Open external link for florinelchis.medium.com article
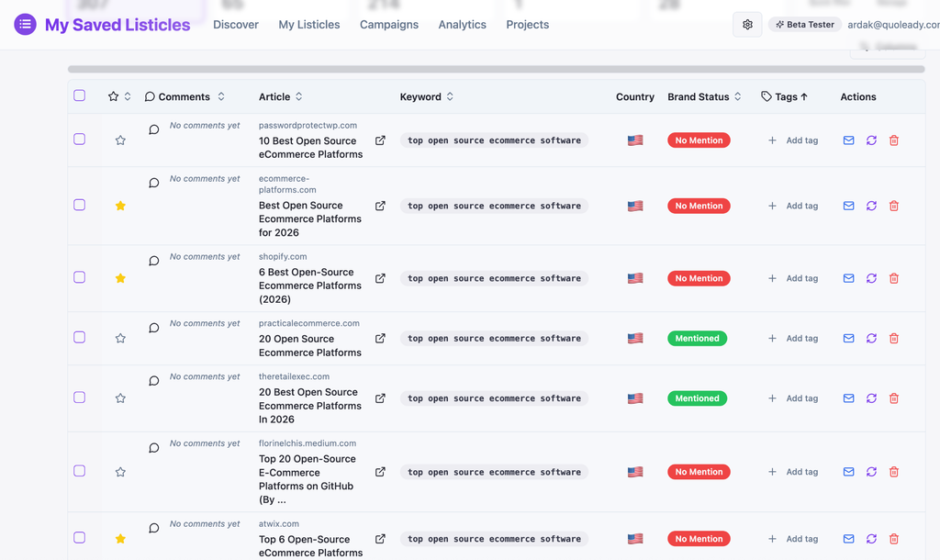 (x=380, y=472)
